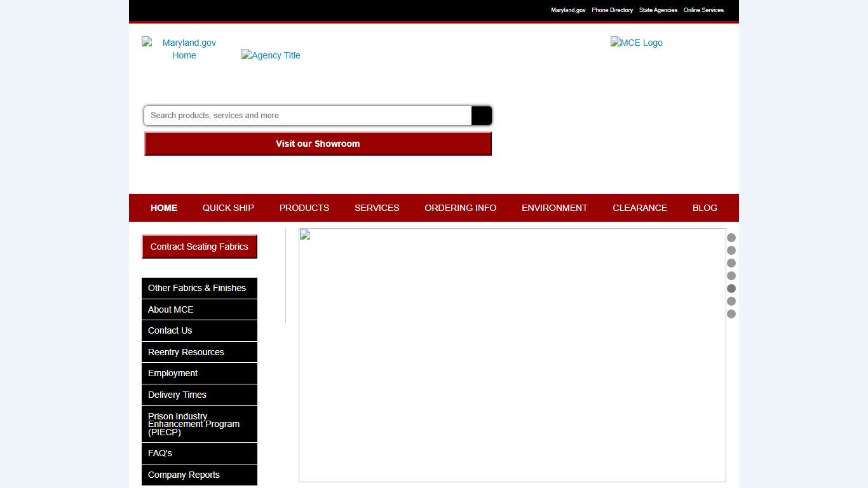Focus the product search text field
This screenshot has width=868, height=488.
[x=308, y=116]
